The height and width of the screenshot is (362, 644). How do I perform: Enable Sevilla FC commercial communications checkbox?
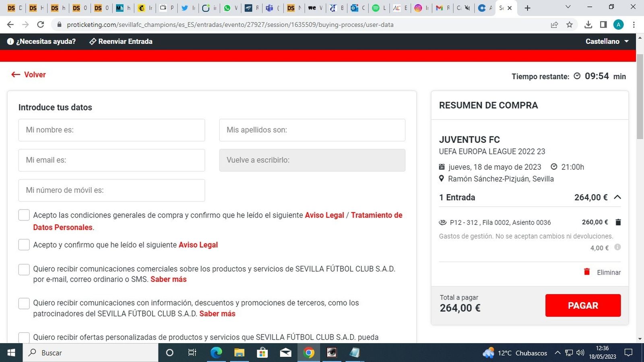click(x=24, y=269)
